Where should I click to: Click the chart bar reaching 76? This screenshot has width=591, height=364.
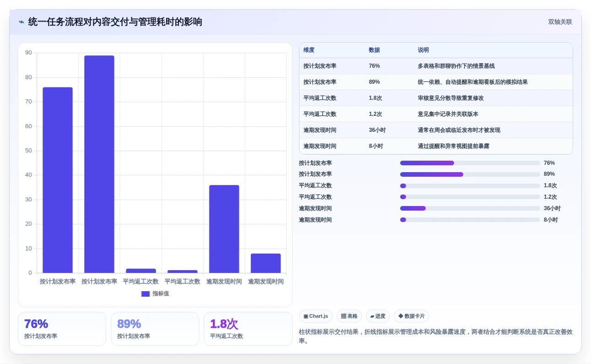pos(58,180)
